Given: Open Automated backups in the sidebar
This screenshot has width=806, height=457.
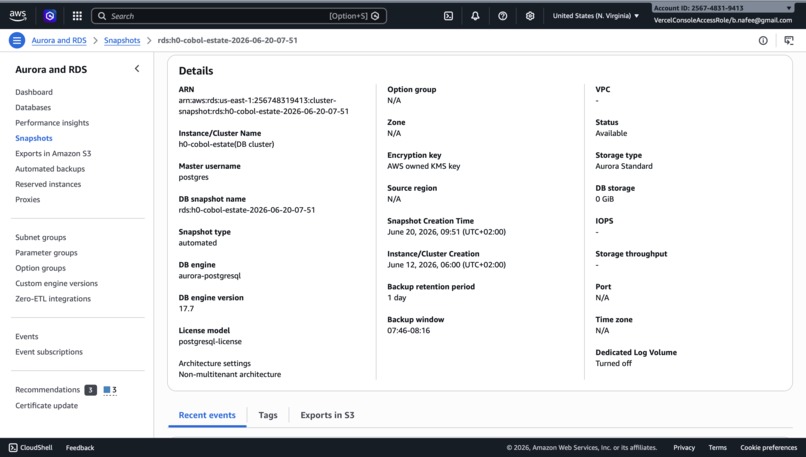Looking at the screenshot, I should [50, 169].
